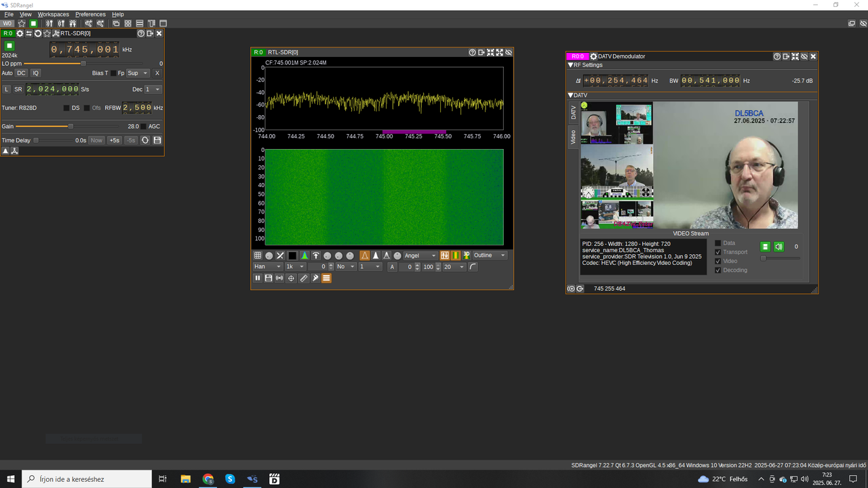Open RTL-SDR device settings gear icon
The width and height of the screenshot is (868, 488).
(20, 33)
